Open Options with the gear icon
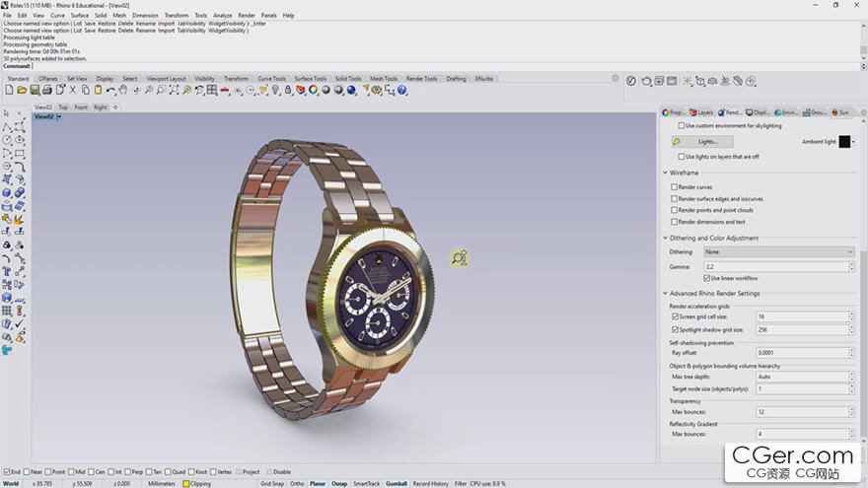 [377, 90]
